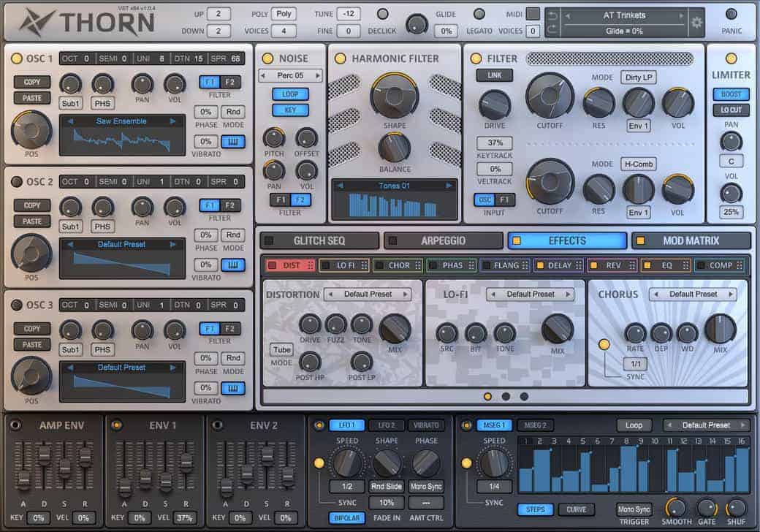760x532 pixels.
Task: Toggle OSC 1 power LED
Action: click(x=17, y=58)
